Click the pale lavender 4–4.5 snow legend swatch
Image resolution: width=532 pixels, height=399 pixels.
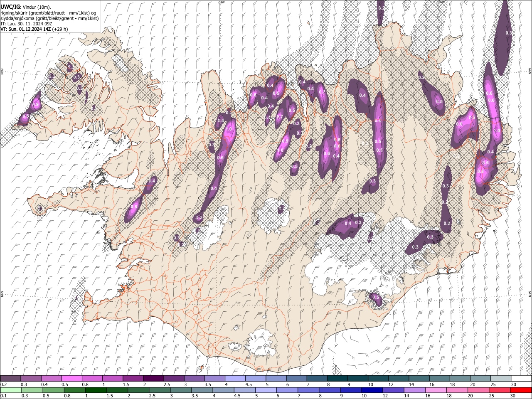pos(234,379)
